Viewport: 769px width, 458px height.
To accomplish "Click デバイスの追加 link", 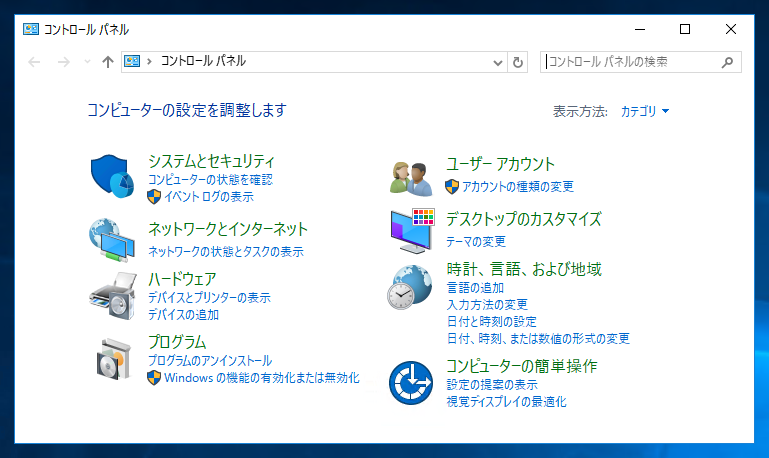I will (x=183, y=315).
